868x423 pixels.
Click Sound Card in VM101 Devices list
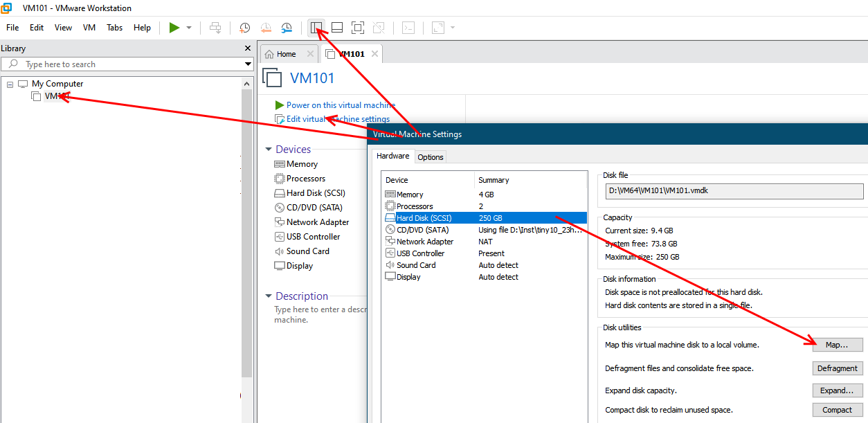pos(308,251)
